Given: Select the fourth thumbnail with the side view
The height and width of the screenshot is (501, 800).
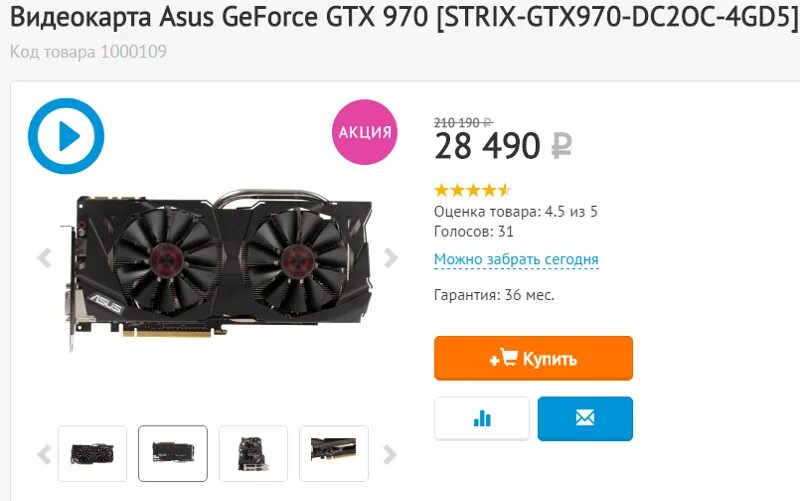Looking at the screenshot, I should tap(334, 454).
